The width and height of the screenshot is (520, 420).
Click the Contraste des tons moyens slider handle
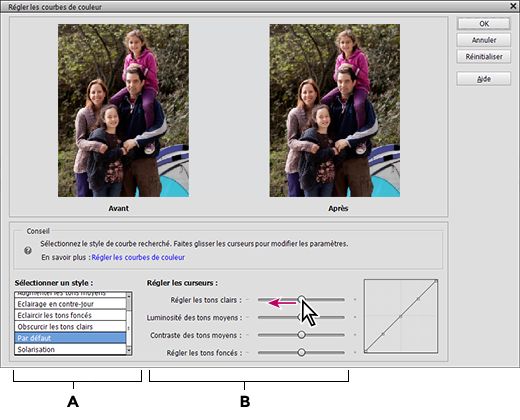301,334
